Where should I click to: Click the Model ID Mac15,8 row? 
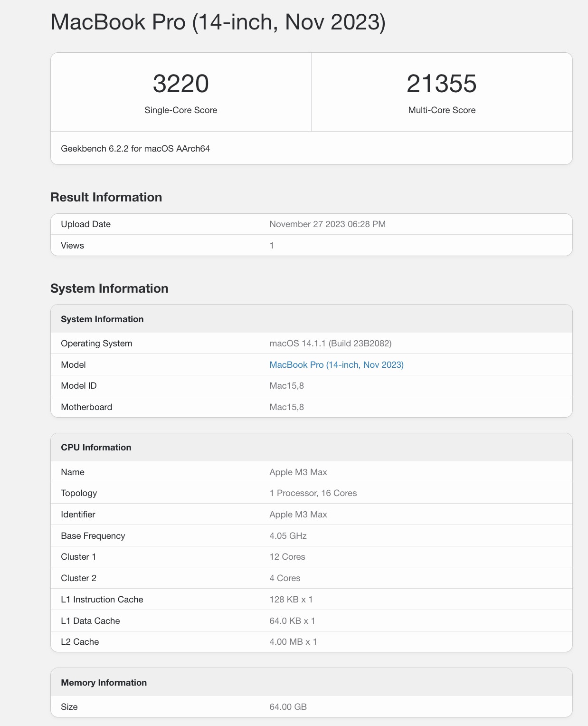click(x=287, y=385)
